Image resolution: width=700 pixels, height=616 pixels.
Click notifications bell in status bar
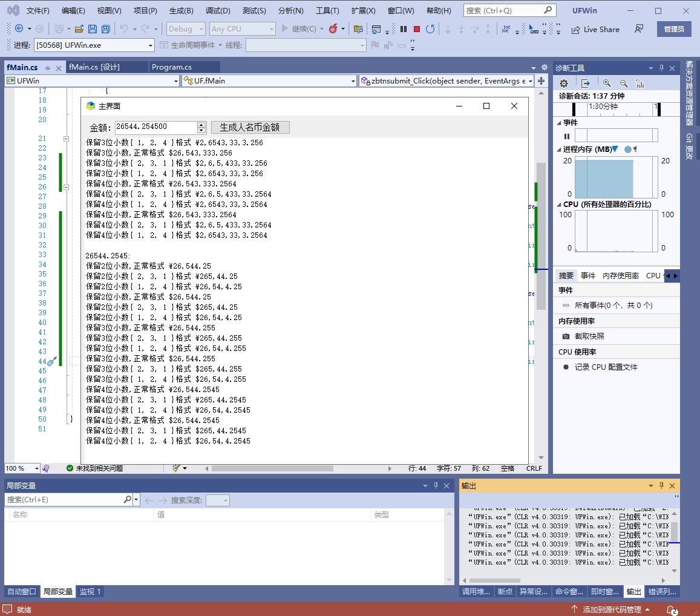click(672, 609)
